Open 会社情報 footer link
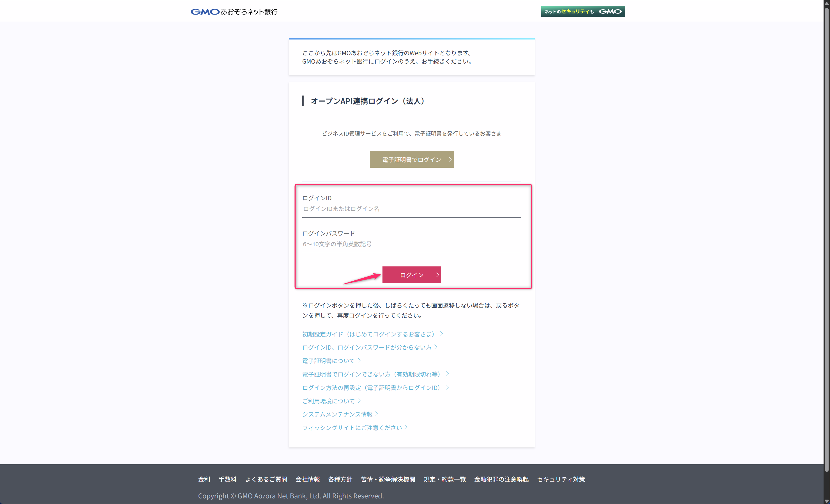Image resolution: width=830 pixels, height=504 pixels. [308, 479]
